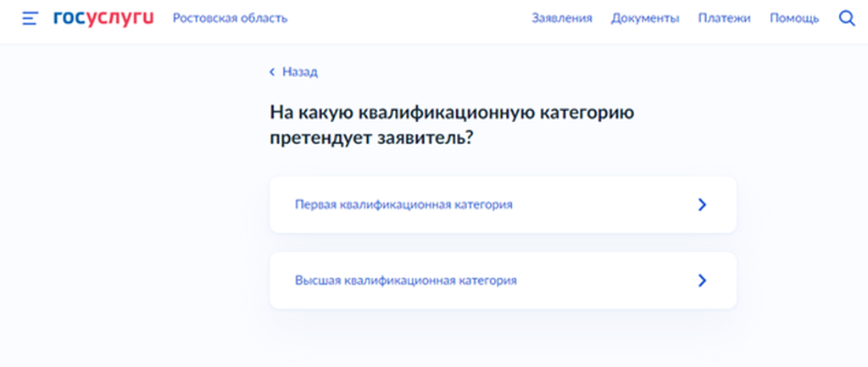
Task: Open the Заявления menu item
Action: pyautogui.click(x=561, y=18)
